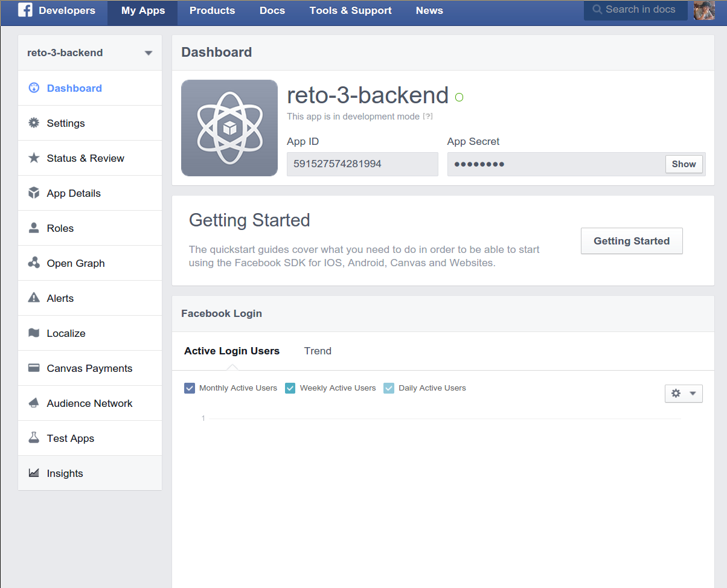Open the Insights page
Image resolution: width=727 pixels, height=588 pixels.
pyautogui.click(x=90, y=473)
